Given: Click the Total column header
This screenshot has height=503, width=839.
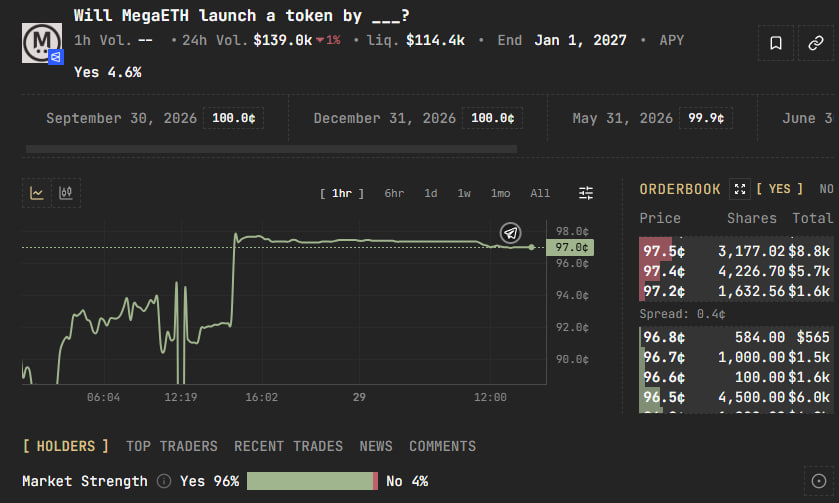Looking at the screenshot, I should pos(812,218).
